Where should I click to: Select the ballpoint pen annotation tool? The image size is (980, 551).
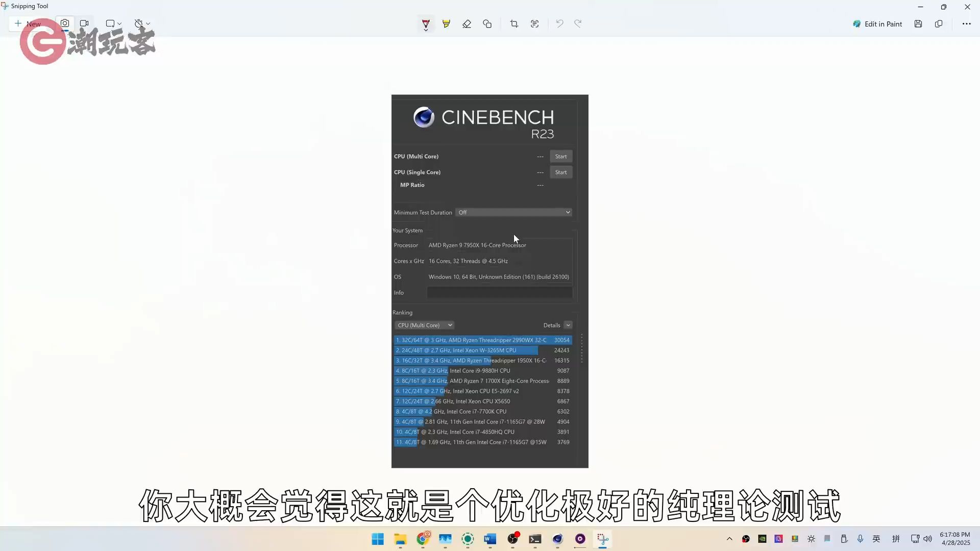pos(426,23)
